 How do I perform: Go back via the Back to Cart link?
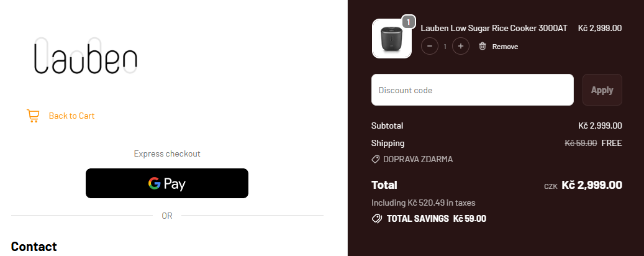[x=71, y=116]
